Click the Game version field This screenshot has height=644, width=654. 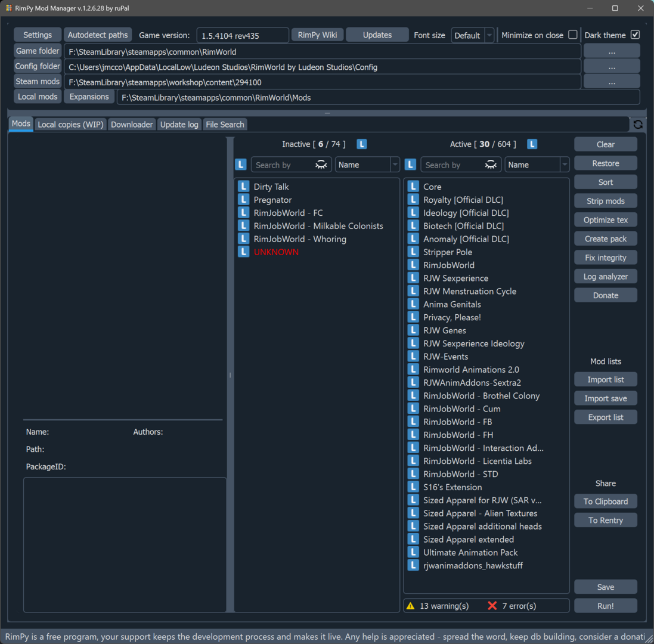[243, 35]
